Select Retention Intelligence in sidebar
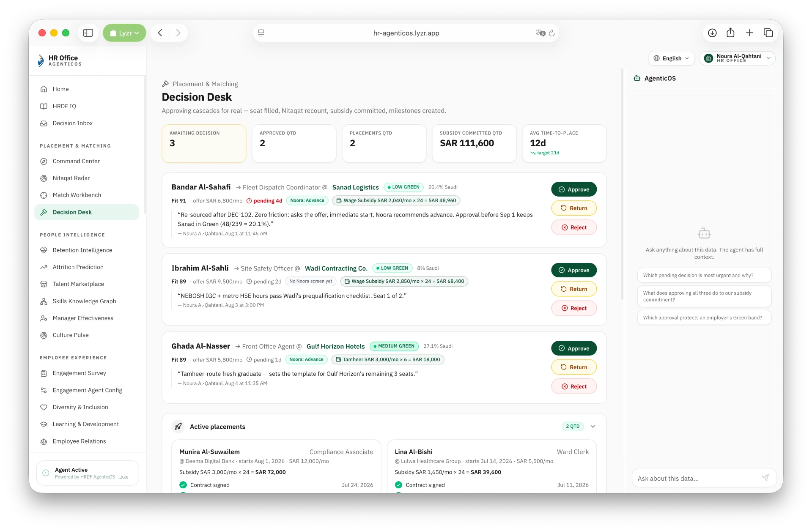Screen dimensions: 812x531 click(x=86, y=250)
